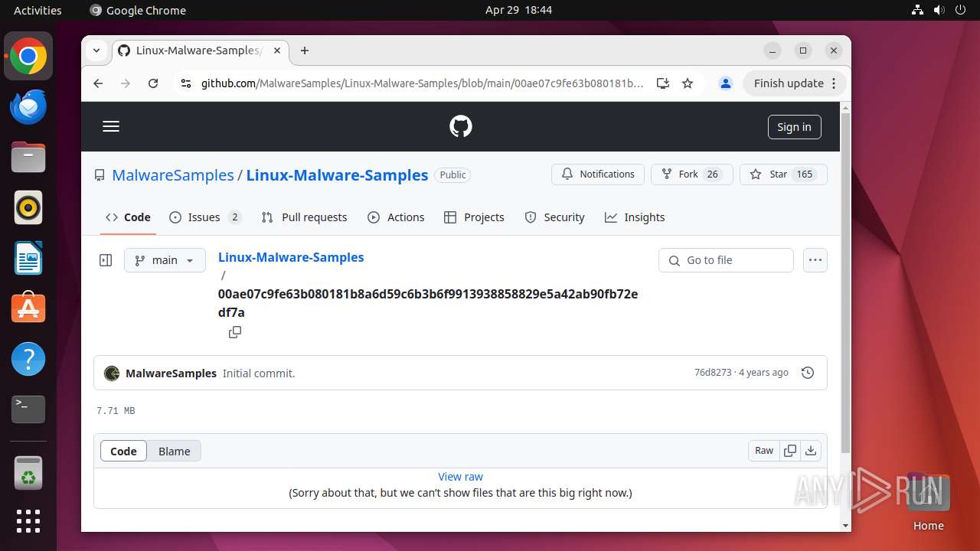This screenshot has width=980, height=551.
Task: Open Chrome profile avatar menu
Action: (726, 83)
